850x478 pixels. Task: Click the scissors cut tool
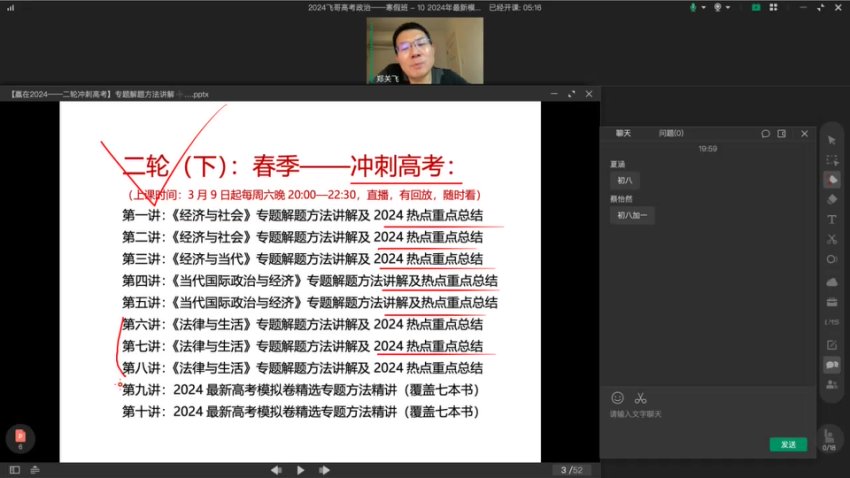click(831, 239)
